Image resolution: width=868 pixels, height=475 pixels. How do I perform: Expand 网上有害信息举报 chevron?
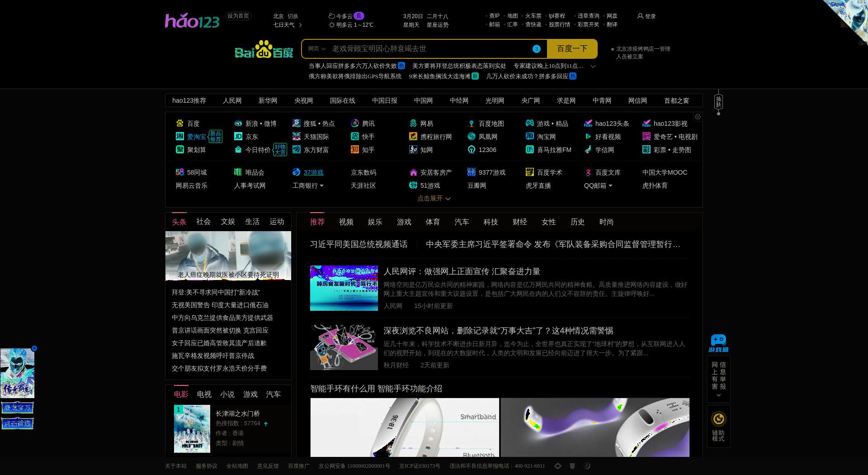click(x=718, y=395)
